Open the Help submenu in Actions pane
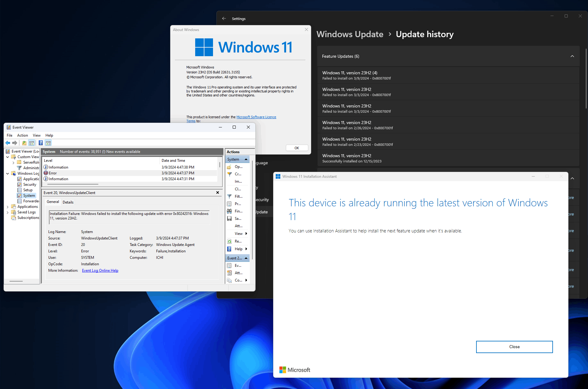588x389 pixels. pos(238,249)
